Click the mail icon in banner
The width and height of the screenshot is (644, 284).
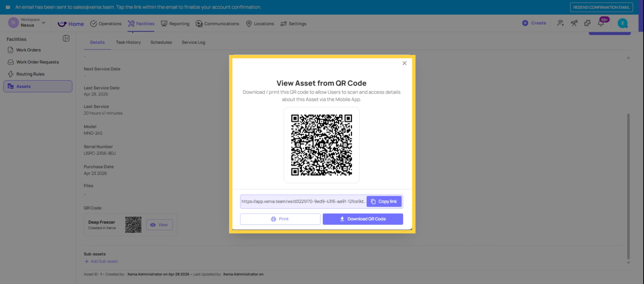point(8,7)
